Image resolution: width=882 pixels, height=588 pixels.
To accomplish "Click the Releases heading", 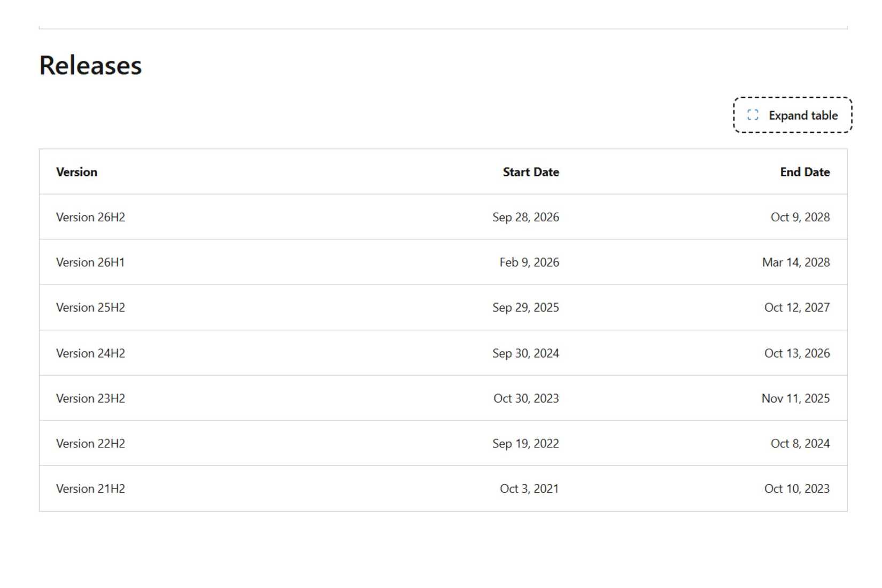I will coord(90,66).
